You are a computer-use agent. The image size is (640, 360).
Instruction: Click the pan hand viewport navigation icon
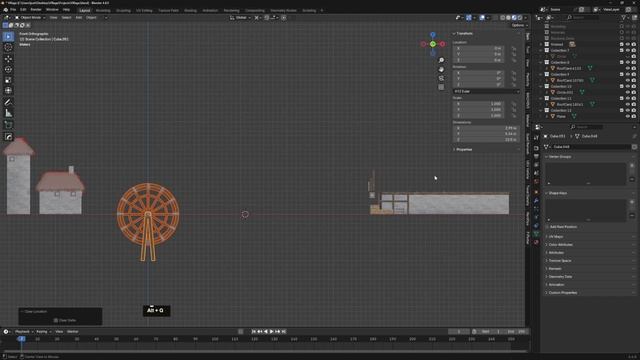441,69
